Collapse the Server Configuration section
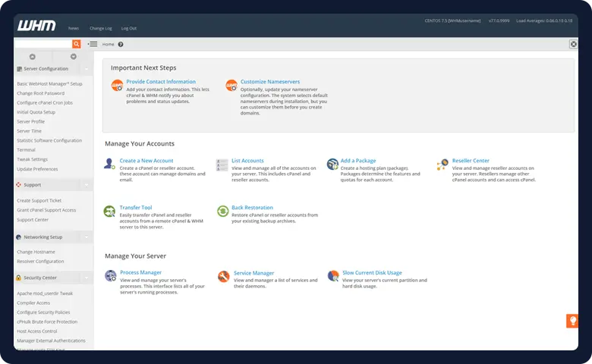The width and height of the screenshot is (592, 364). click(87, 68)
